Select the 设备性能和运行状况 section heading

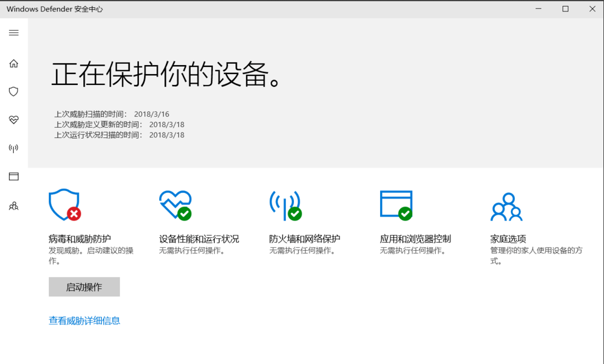(198, 238)
